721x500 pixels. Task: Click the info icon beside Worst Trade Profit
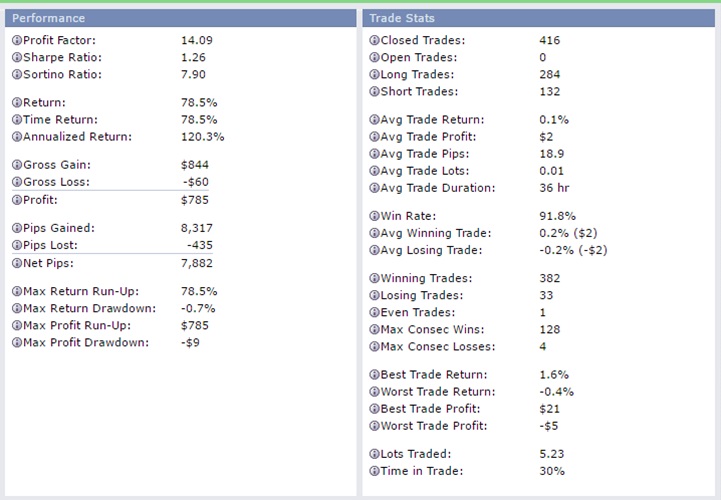[374, 426]
